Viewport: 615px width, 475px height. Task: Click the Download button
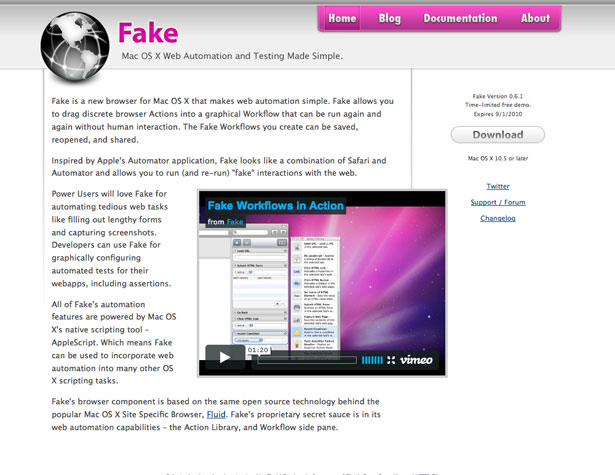[x=498, y=135]
